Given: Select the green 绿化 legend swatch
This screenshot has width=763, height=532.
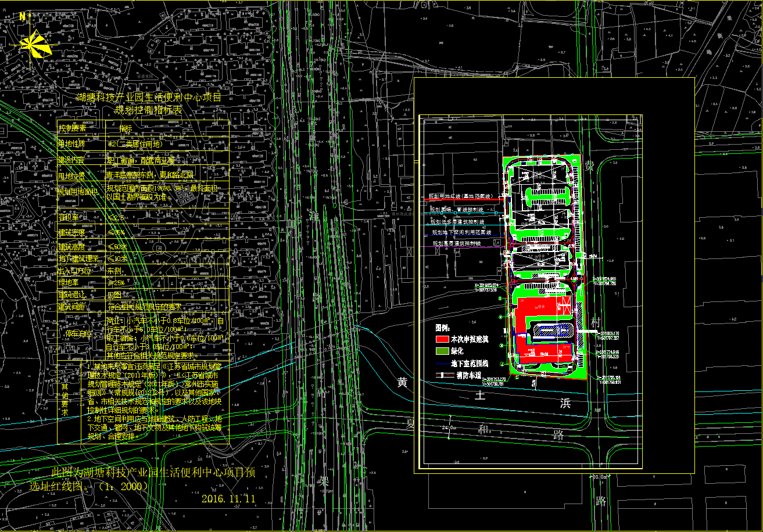Looking at the screenshot, I should pyautogui.click(x=443, y=351).
